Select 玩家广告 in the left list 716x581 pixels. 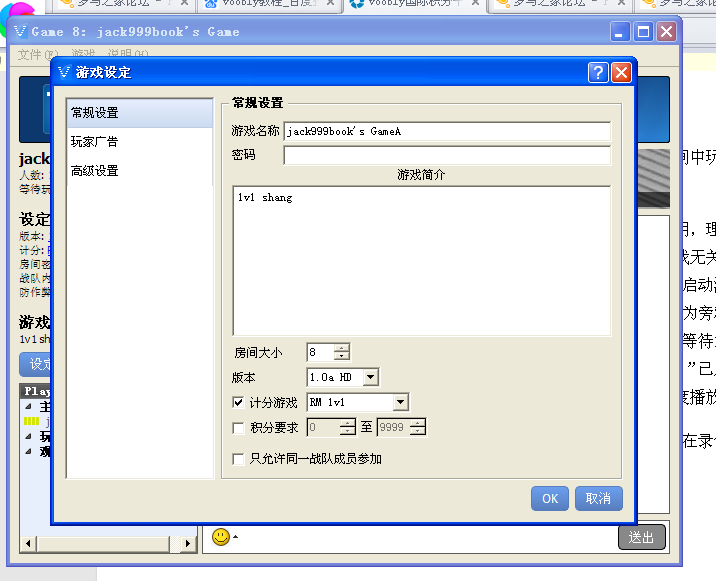140,142
